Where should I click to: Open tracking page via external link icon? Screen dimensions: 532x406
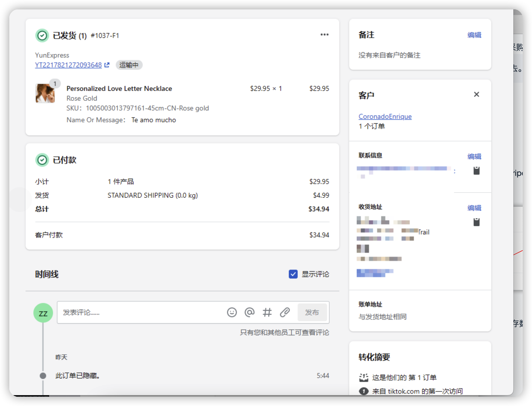click(107, 65)
